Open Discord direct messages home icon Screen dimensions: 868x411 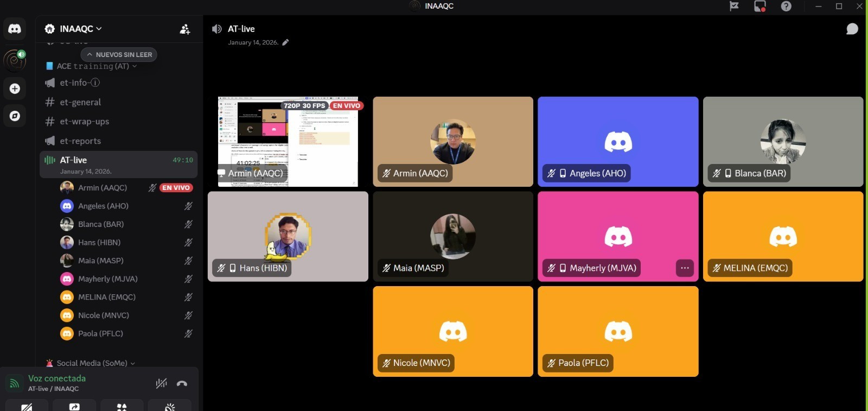coord(15,29)
